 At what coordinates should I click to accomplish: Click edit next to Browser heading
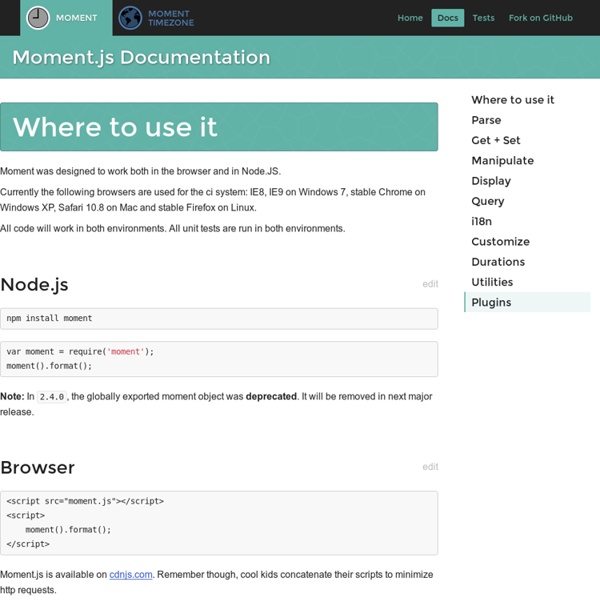430,467
